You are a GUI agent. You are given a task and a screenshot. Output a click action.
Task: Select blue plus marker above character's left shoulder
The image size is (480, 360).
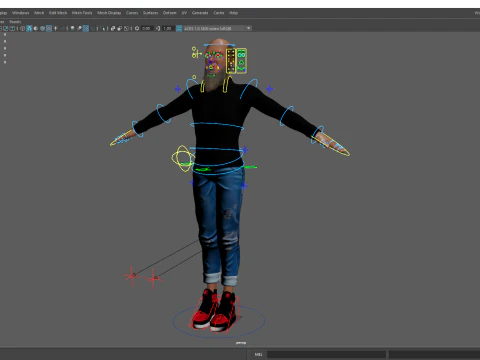[269, 89]
